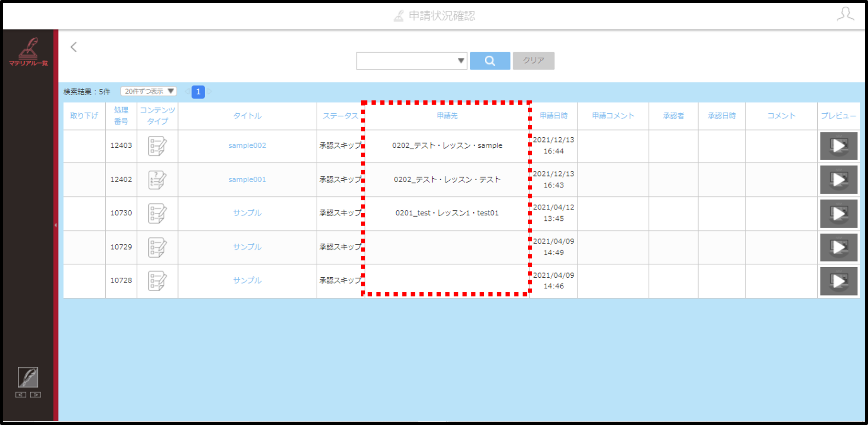Click the クリア button
This screenshot has height=425, width=868.
coord(534,61)
